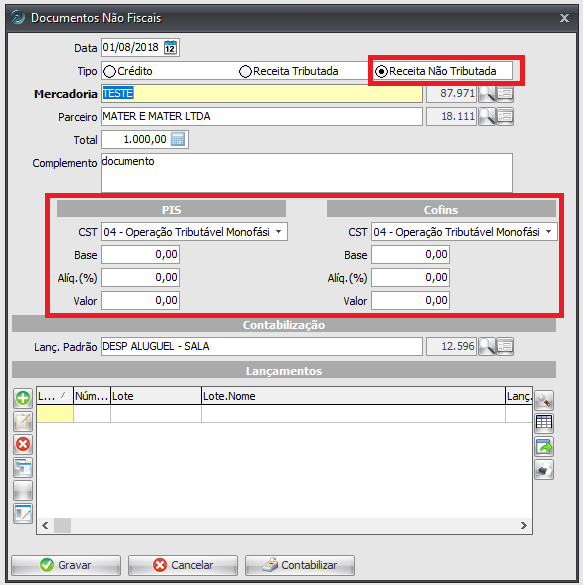This screenshot has width=583, height=585.
Task: Click the right arrow of the horizontal scrollbar
Action: (x=524, y=526)
